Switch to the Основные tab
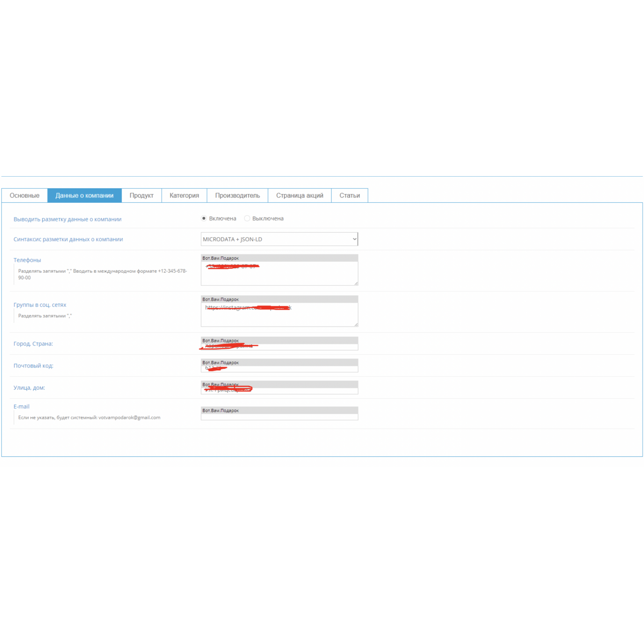This screenshot has height=644, width=644. click(x=24, y=195)
